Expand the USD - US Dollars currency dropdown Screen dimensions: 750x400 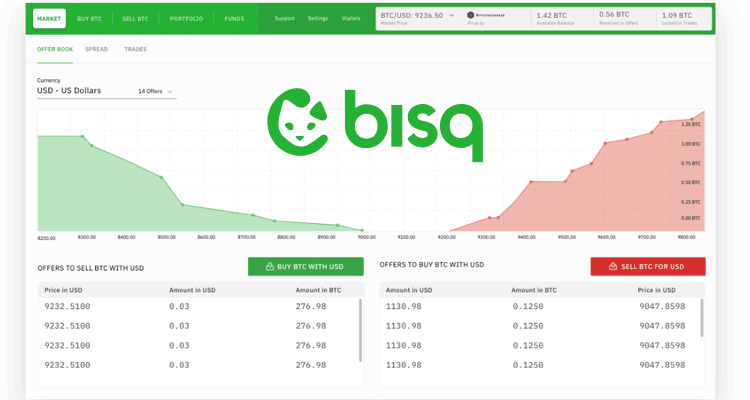(x=105, y=92)
